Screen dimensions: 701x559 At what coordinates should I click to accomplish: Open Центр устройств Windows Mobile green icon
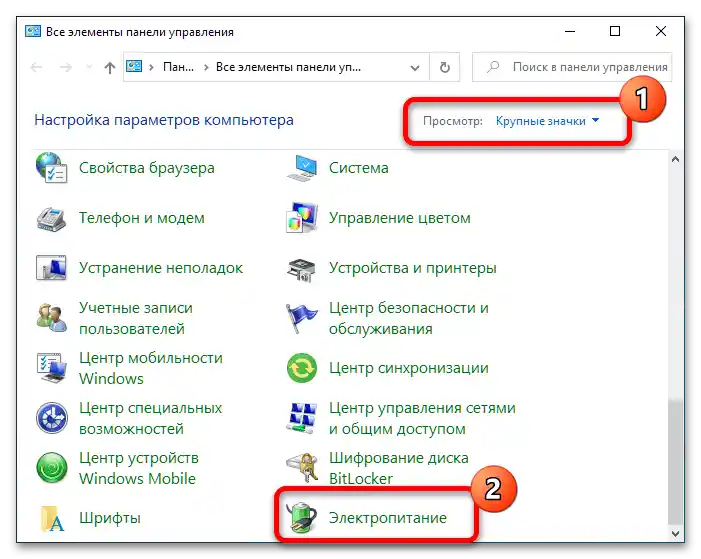point(51,468)
